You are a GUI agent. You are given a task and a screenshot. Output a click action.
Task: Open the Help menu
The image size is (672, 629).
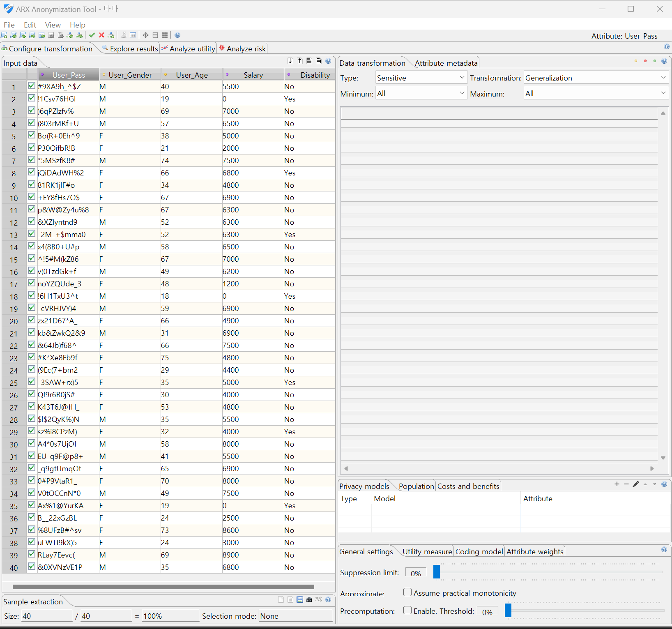[x=77, y=25]
